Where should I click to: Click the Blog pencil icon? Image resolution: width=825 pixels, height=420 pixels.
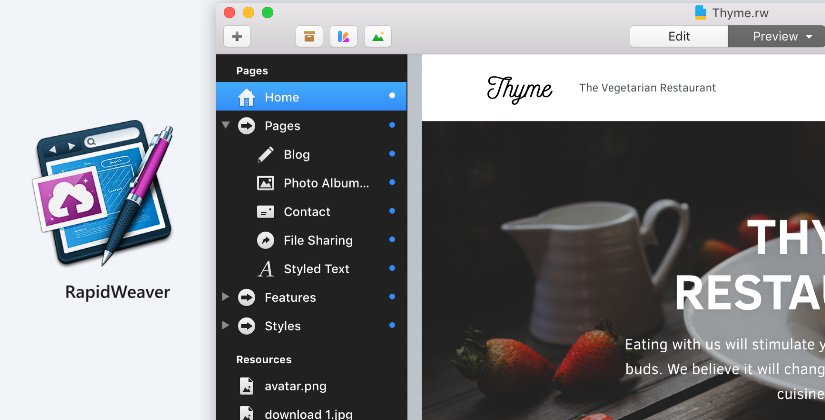[x=265, y=155]
